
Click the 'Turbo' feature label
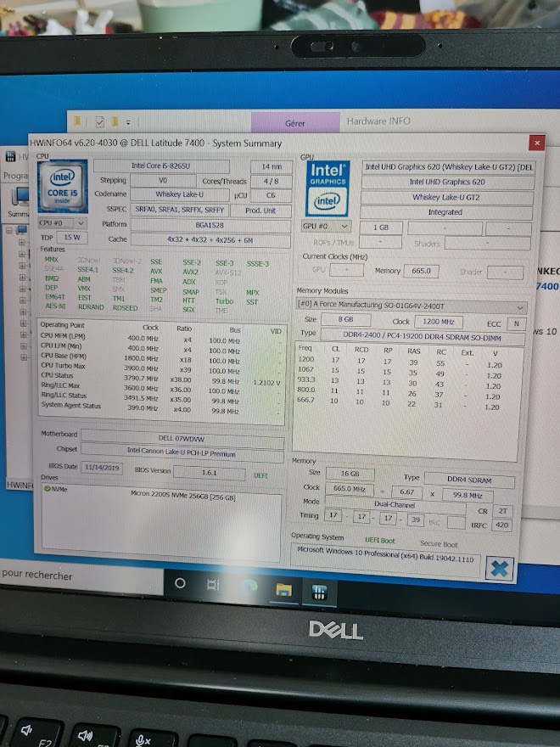click(x=224, y=301)
